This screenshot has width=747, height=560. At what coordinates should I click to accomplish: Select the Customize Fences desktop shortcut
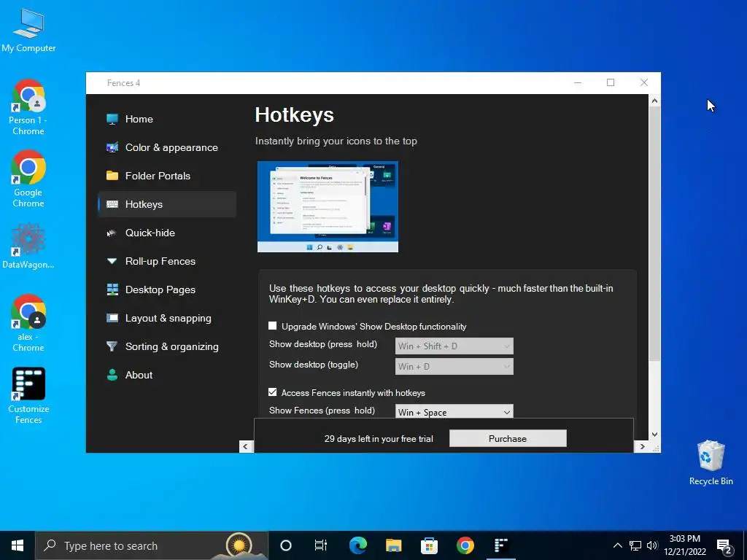pyautogui.click(x=28, y=395)
